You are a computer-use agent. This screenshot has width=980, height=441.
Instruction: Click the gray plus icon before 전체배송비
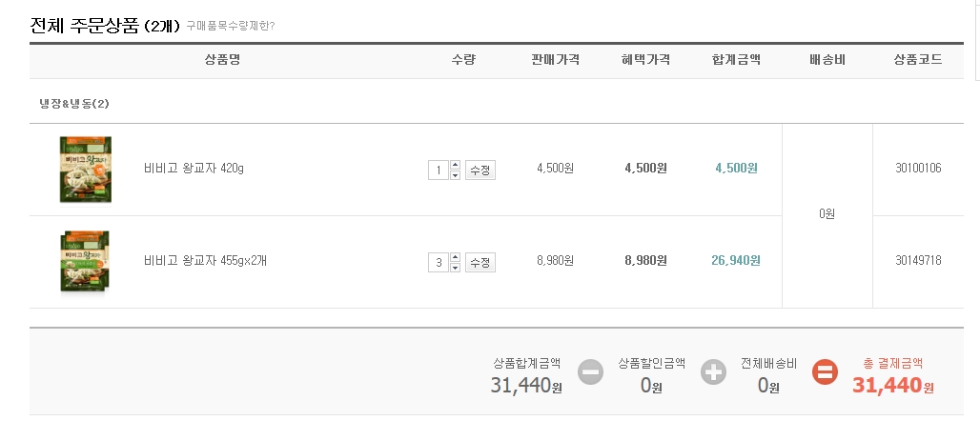pos(713,371)
